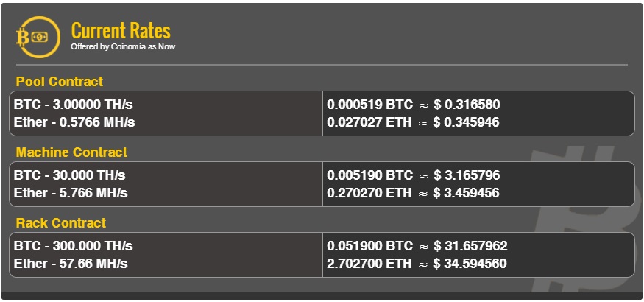Image resolution: width=644 pixels, height=302 pixels.
Task: Select the Rack Contract heading
Action: (61, 223)
